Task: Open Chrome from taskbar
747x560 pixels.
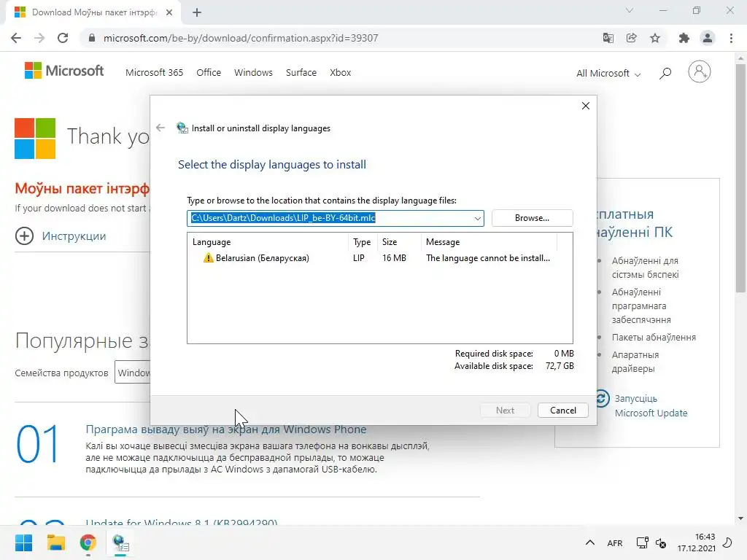Action: click(x=88, y=542)
